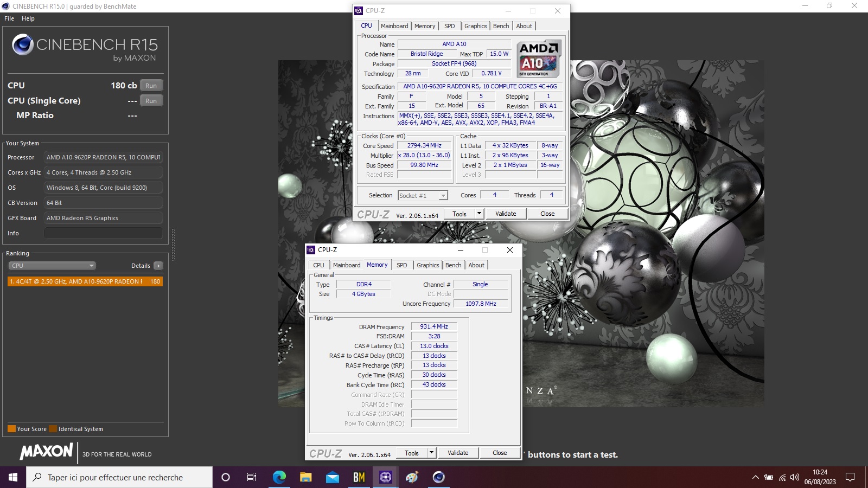Switch to CPU-Z via taskbar icon

[385, 477]
